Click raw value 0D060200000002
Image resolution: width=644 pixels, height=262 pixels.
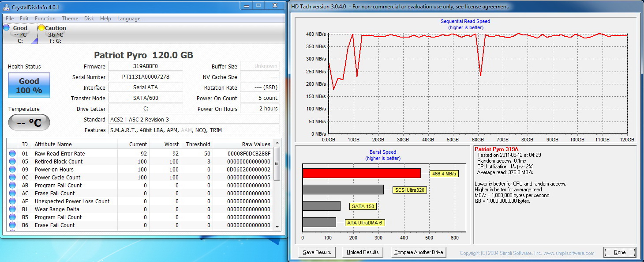click(x=249, y=170)
